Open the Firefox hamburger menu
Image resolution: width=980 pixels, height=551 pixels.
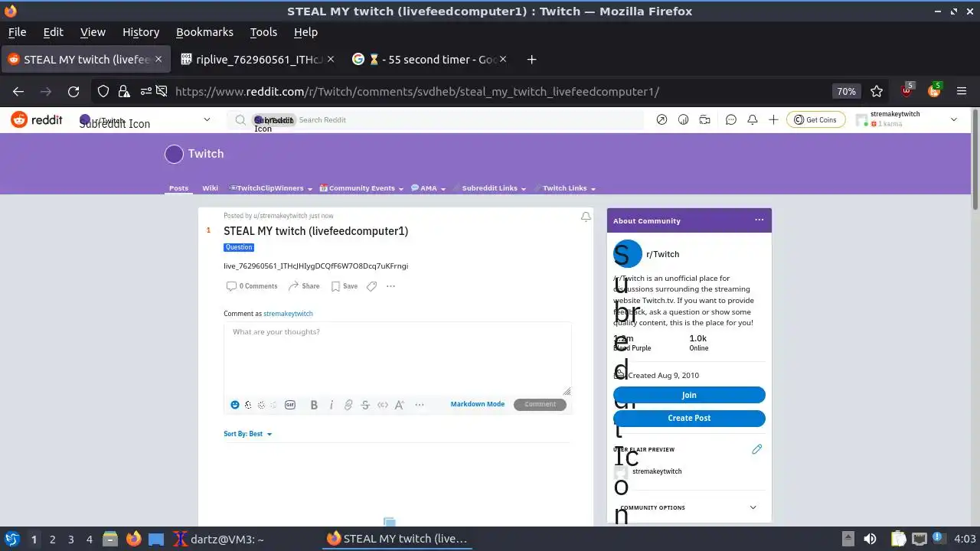(x=962, y=91)
